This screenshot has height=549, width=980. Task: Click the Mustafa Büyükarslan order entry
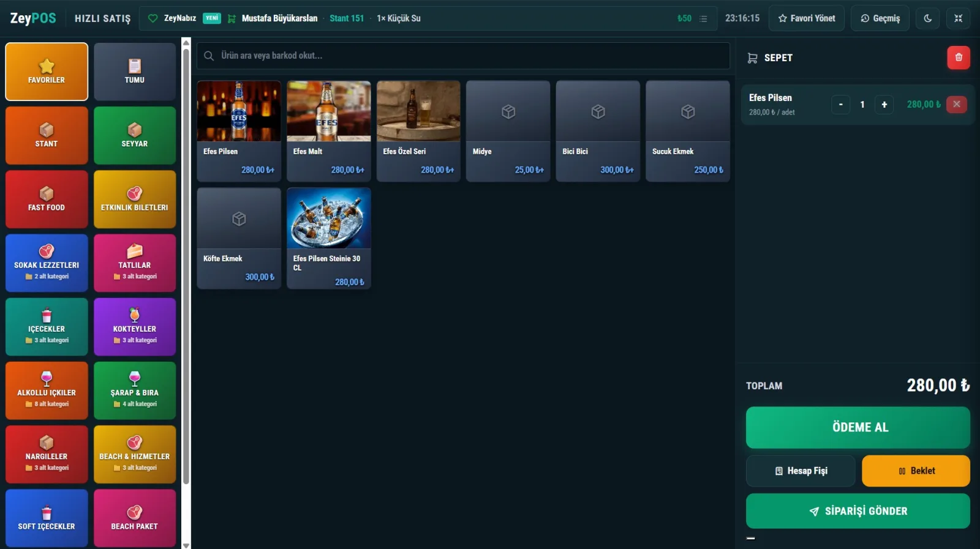tap(279, 18)
